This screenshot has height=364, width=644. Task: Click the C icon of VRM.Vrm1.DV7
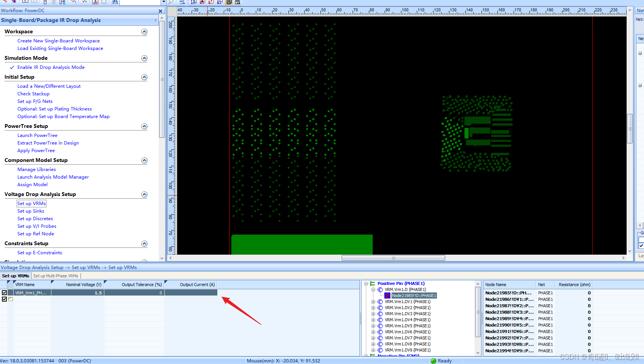[x=380, y=338]
